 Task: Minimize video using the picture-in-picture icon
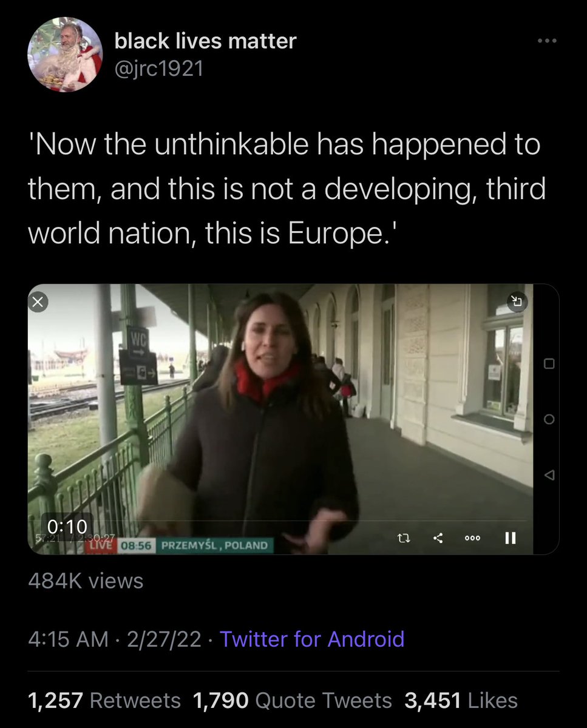[517, 301]
